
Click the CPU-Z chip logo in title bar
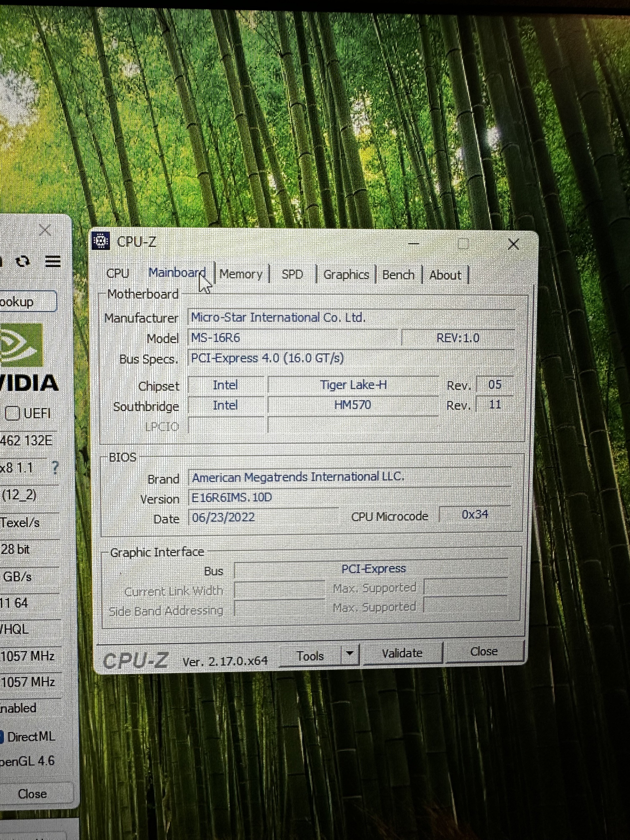(x=101, y=241)
